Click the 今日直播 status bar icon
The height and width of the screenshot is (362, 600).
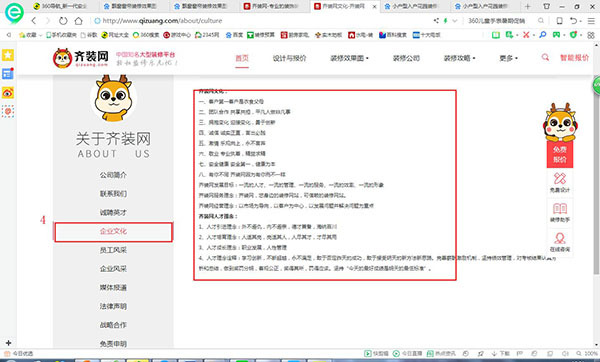(x=408, y=354)
